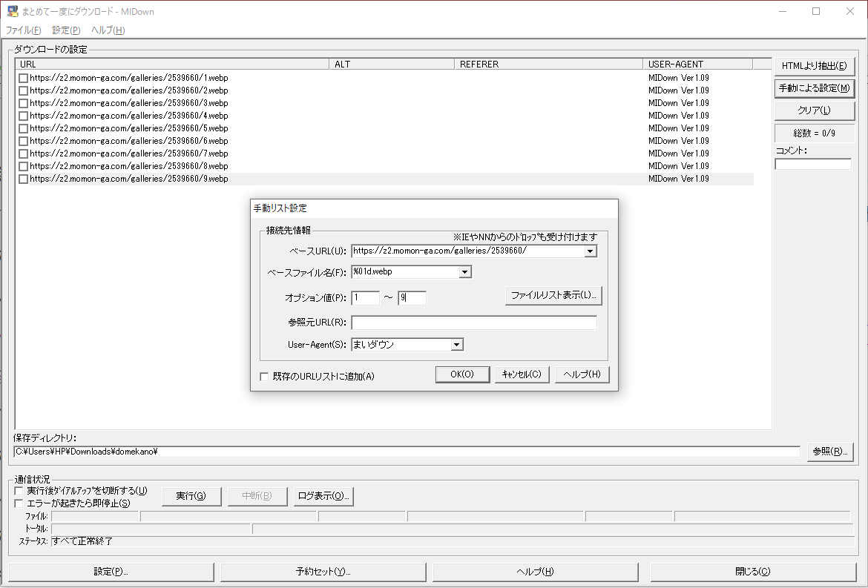Select the 9.webp URL text
The width and height of the screenshot is (868, 588).
(x=129, y=179)
